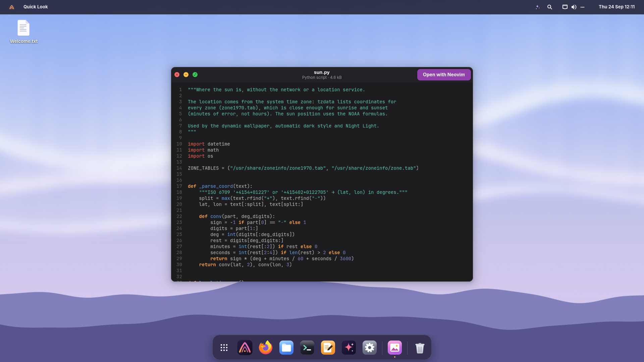Screen dimensions: 644x362
Task: Launch the Terminal from the dock
Action: point(307,348)
